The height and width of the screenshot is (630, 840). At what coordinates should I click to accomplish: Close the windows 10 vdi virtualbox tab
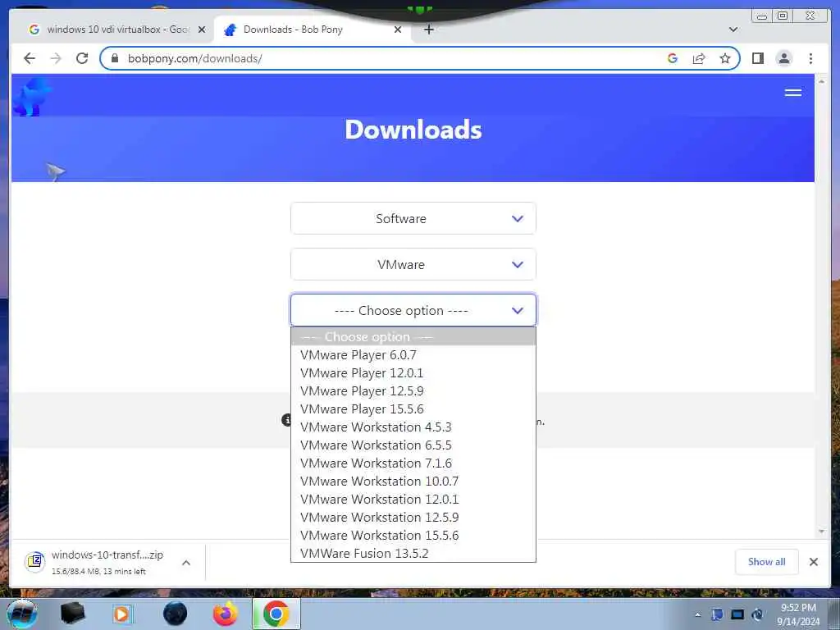click(x=202, y=30)
